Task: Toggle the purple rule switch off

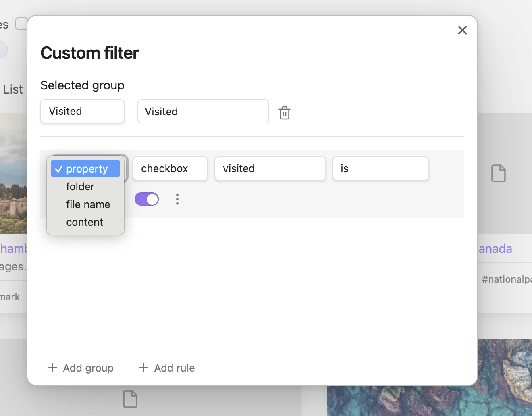Action: click(x=147, y=199)
